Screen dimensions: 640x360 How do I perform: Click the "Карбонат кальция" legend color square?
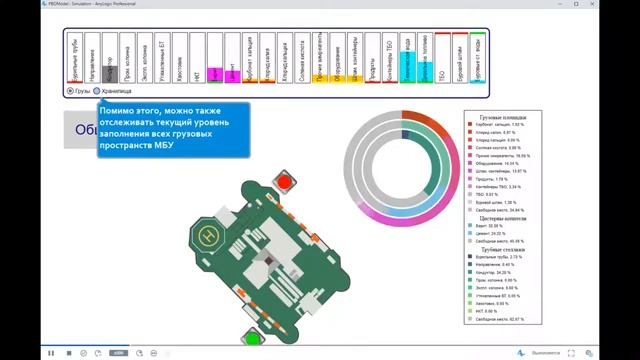point(470,124)
